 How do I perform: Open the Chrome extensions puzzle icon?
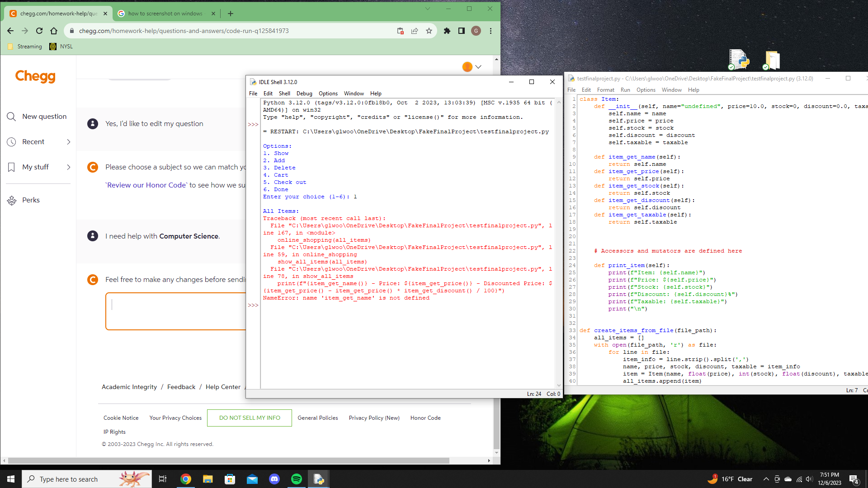(x=447, y=31)
